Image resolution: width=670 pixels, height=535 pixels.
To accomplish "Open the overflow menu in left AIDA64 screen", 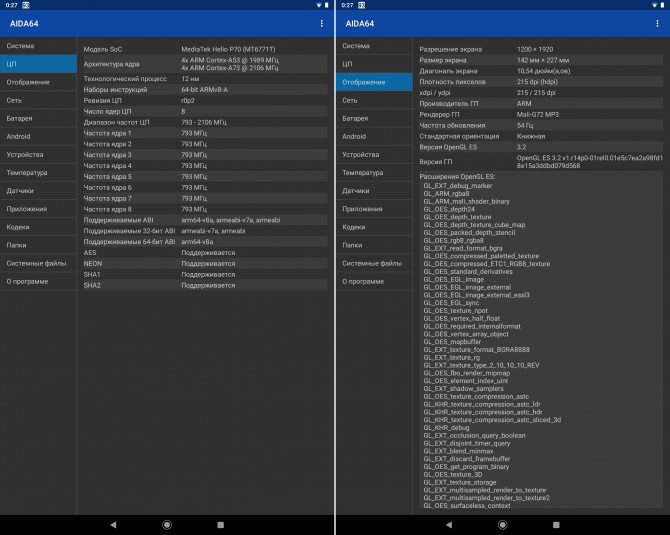I will (x=321, y=24).
